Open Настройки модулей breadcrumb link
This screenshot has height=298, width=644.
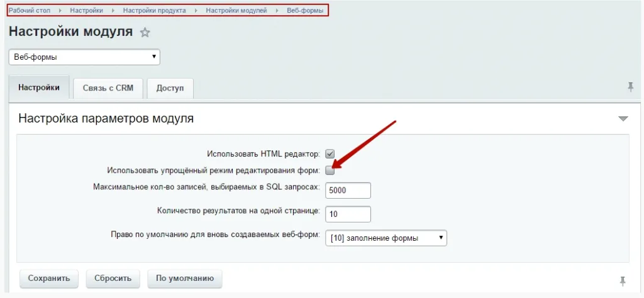(x=236, y=11)
